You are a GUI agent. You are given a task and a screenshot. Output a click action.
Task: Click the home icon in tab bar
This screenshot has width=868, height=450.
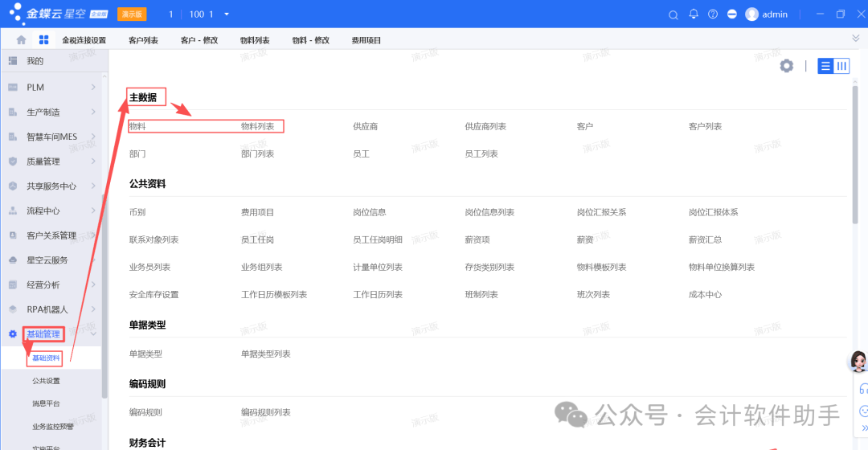click(21, 40)
